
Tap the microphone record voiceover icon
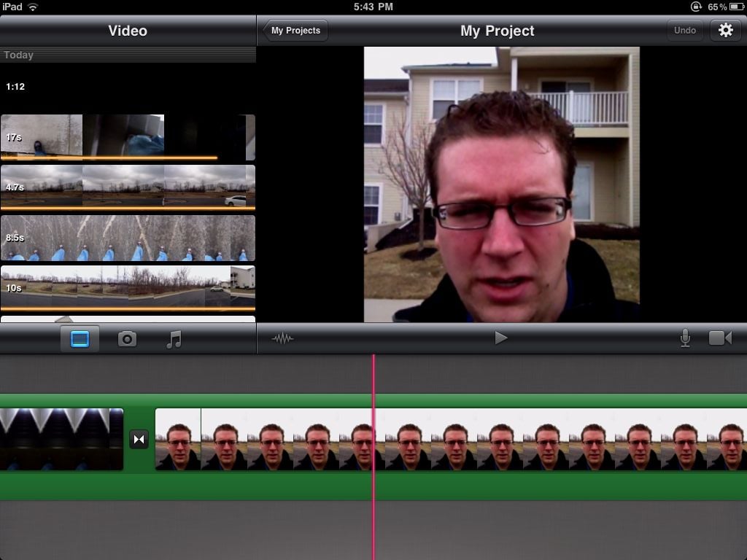click(x=685, y=338)
